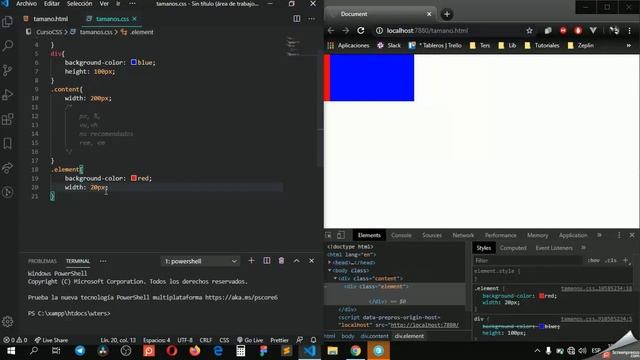Open the Explorer view in VS Code activity bar
Image resolution: width=640 pixels, height=360 pixels.
point(7,22)
